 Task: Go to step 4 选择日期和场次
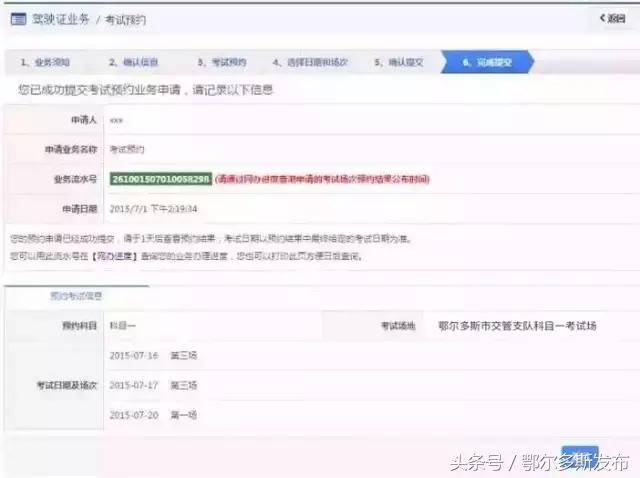coord(310,62)
